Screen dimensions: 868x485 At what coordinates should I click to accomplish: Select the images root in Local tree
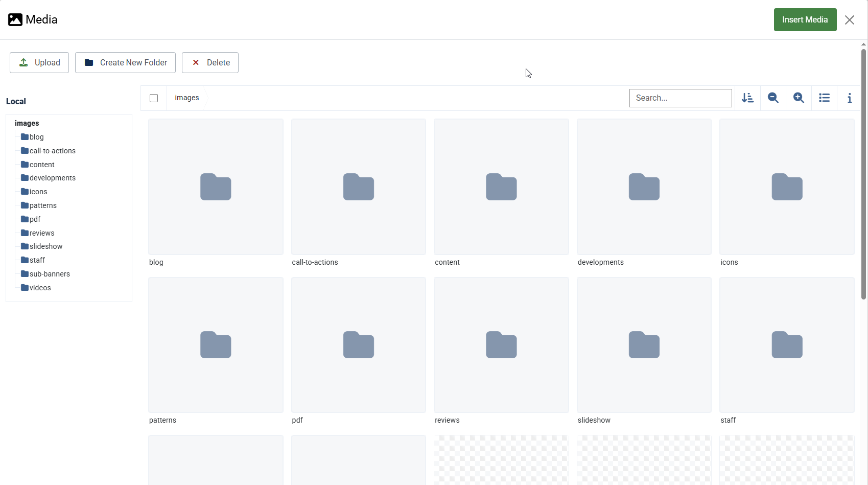pos(27,123)
